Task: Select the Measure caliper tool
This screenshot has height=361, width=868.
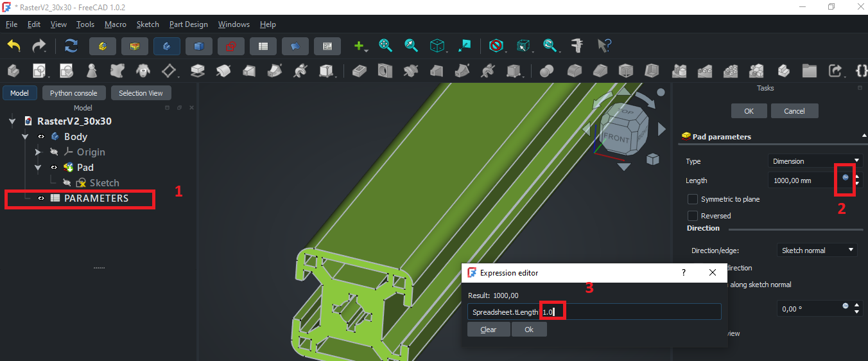Action: (x=578, y=46)
